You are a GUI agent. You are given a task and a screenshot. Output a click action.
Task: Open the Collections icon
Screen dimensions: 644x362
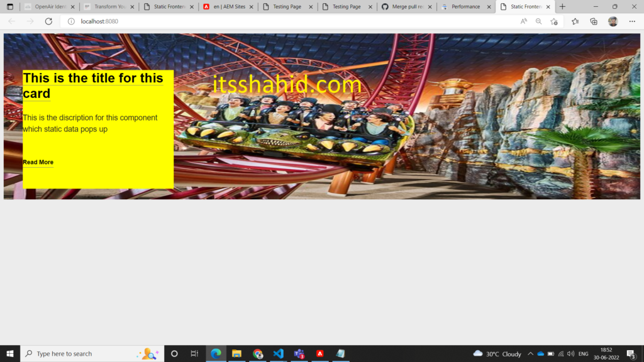(x=594, y=21)
